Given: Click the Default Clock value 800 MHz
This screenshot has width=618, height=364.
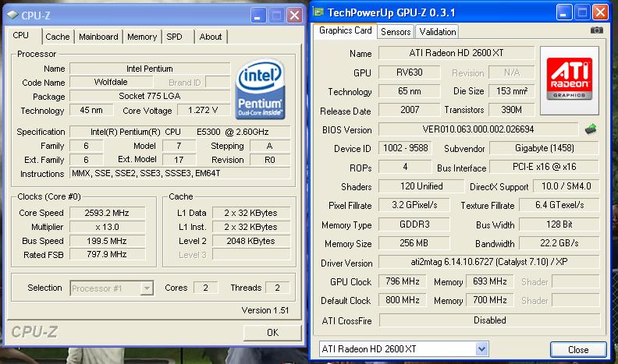Looking at the screenshot, I should pos(403,300).
